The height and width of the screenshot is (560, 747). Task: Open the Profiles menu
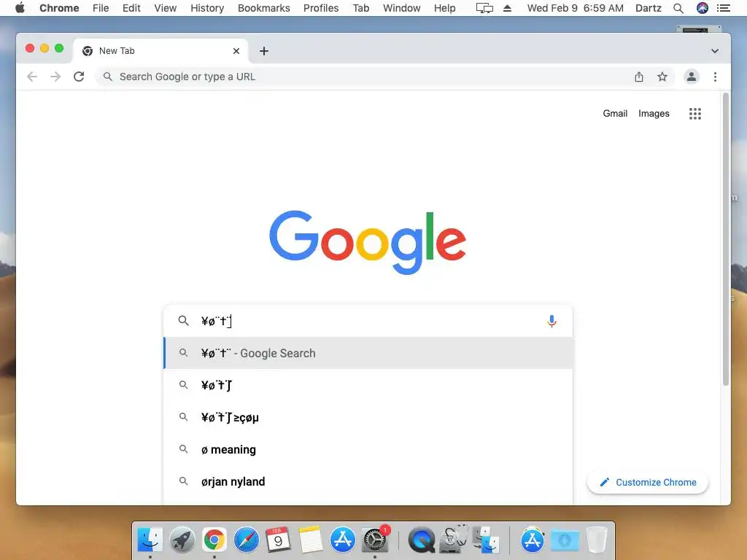[321, 8]
